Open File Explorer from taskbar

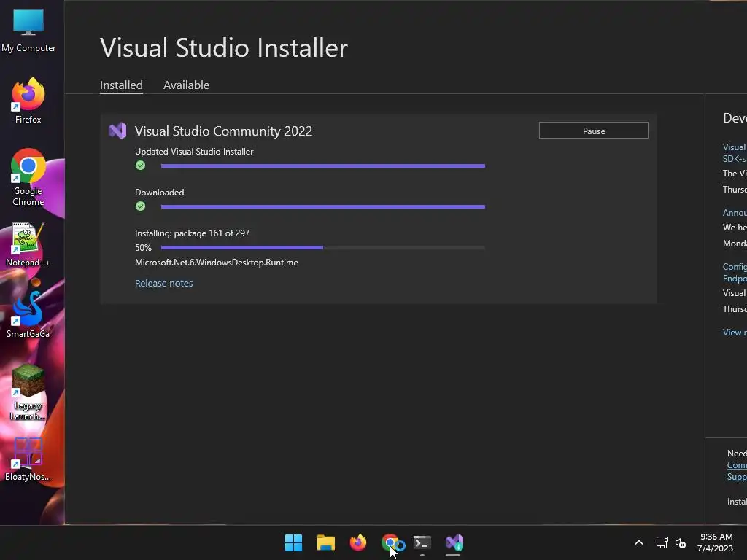tap(326, 542)
